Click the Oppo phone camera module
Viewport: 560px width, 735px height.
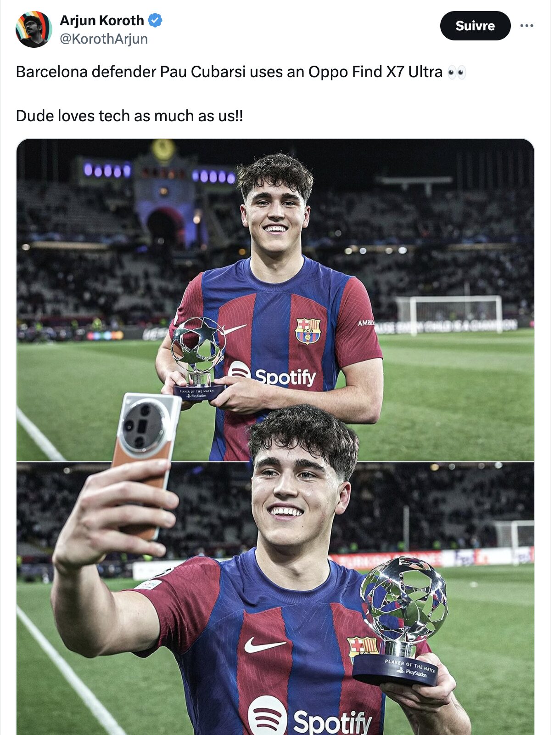point(144,426)
